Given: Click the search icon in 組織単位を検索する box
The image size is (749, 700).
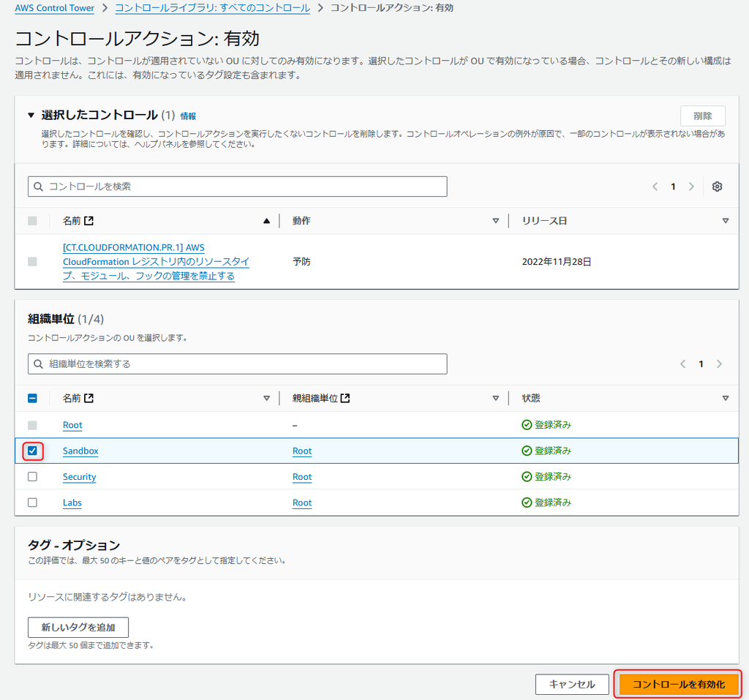Looking at the screenshot, I should pyautogui.click(x=39, y=364).
